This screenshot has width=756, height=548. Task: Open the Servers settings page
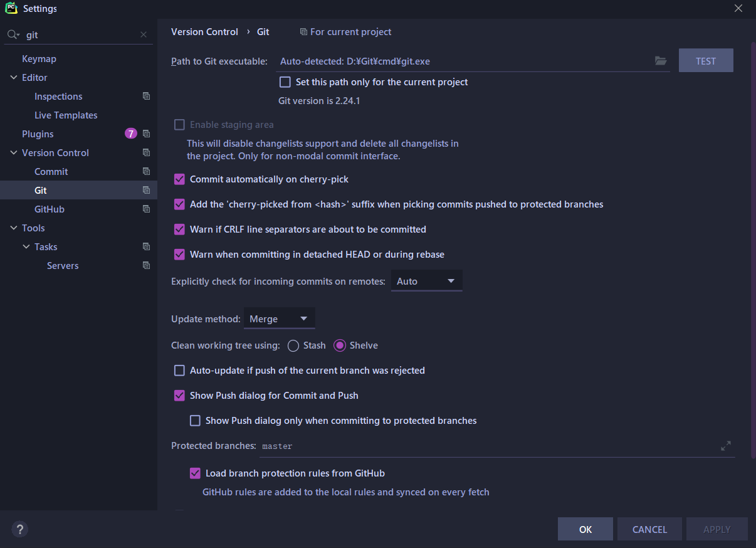point(63,266)
